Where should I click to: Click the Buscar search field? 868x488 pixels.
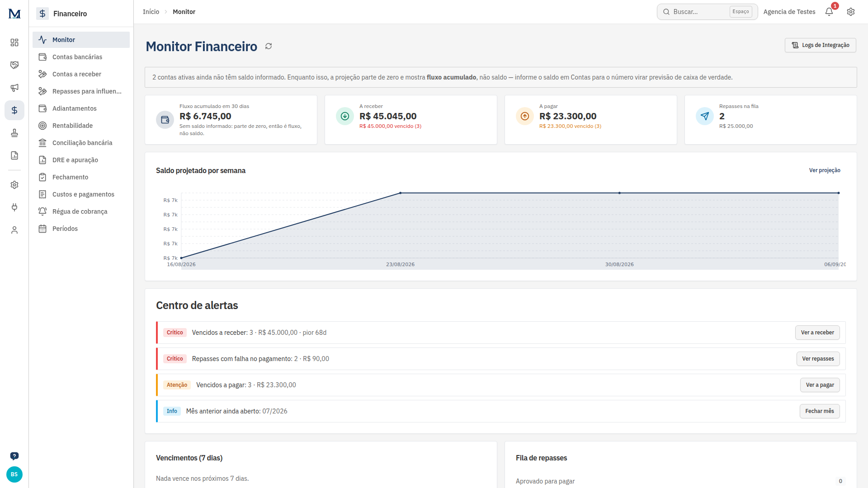point(707,12)
